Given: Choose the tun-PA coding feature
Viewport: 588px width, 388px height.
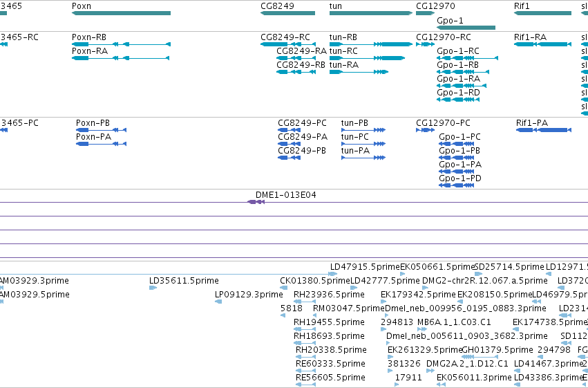Looking at the screenshot, I should (x=363, y=158).
